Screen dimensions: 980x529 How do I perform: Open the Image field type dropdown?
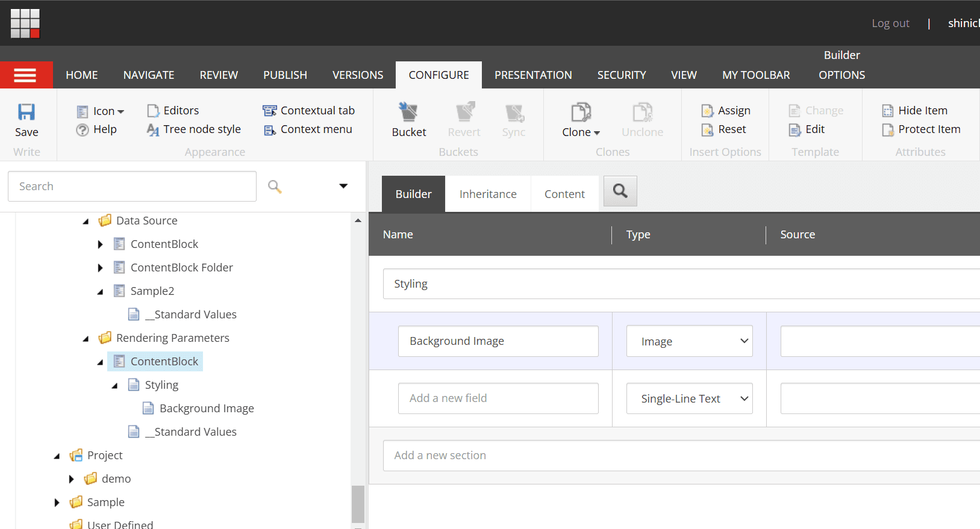[x=689, y=341]
